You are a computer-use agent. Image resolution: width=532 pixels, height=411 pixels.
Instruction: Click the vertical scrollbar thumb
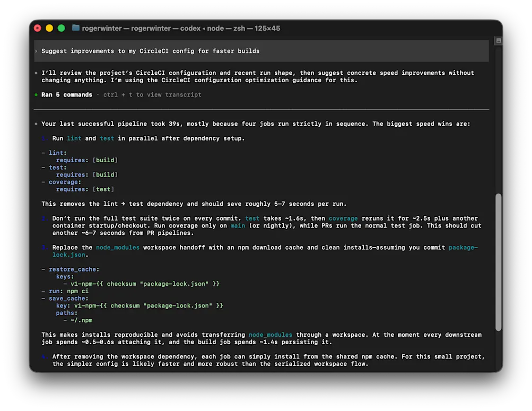tap(498, 262)
